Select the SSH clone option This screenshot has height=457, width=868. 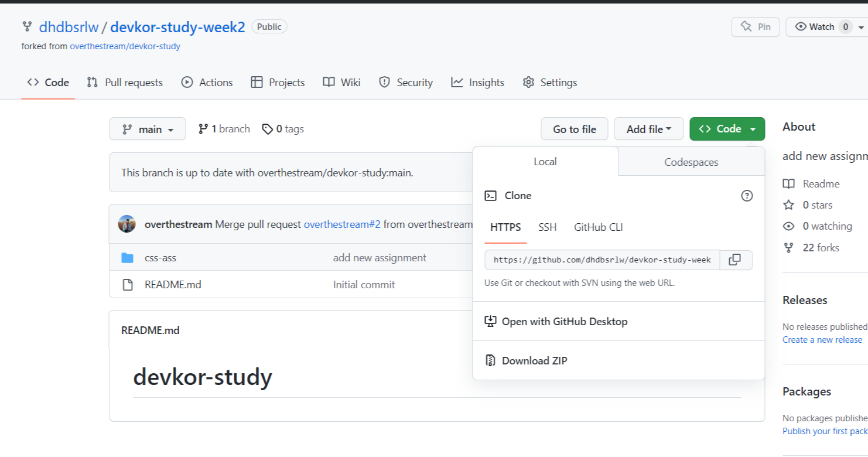[548, 227]
